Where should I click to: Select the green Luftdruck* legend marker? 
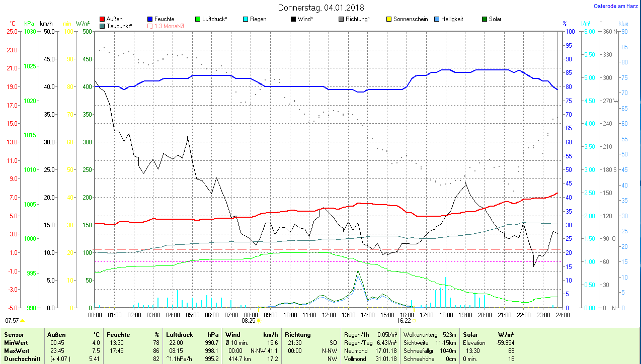(198, 19)
